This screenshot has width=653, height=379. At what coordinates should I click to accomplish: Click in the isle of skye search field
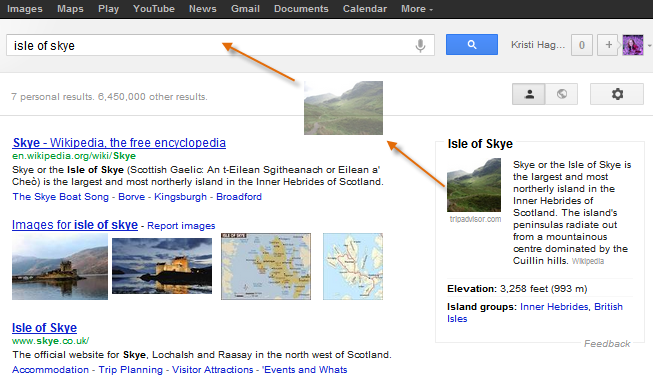[x=212, y=45]
